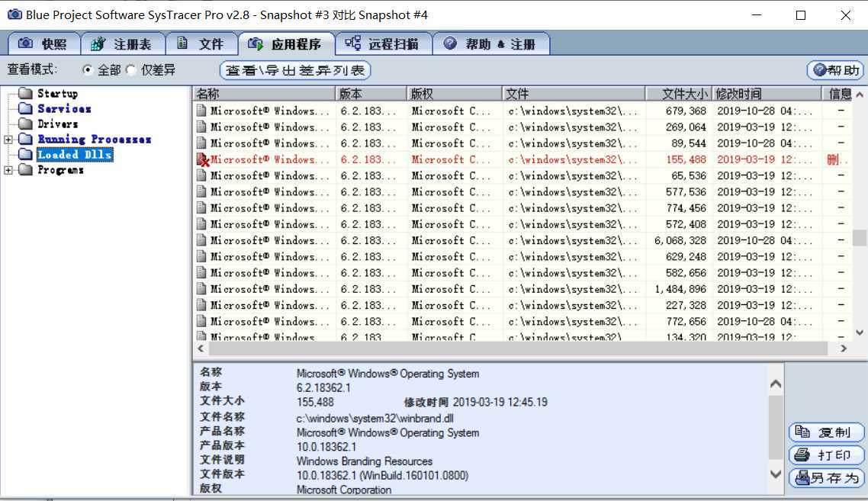The height and width of the screenshot is (501, 868).
Task: Go to the 远程扫描 remote scan tab
Action: coord(383,43)
